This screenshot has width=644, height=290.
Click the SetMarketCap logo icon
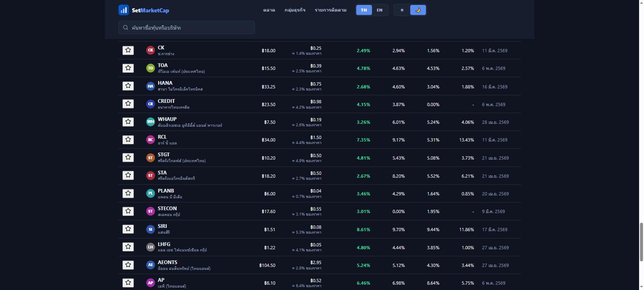click(x=124, y=10)
